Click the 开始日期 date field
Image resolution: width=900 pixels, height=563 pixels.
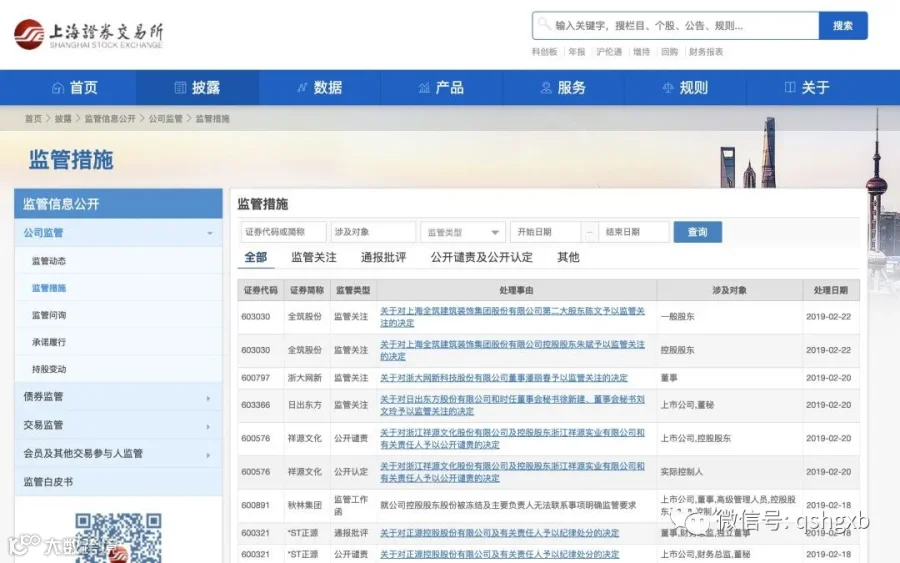(545, 232)
